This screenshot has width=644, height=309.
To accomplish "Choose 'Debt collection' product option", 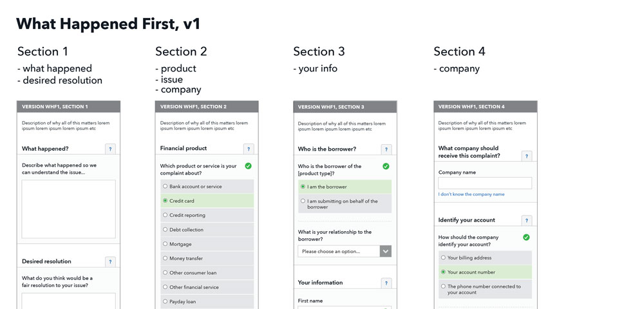I will click(x=165, y=230).
